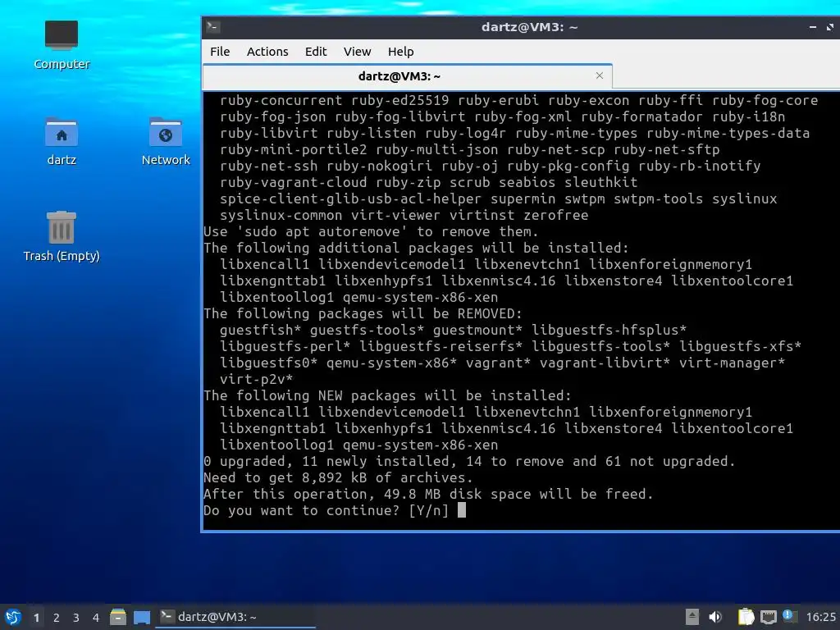Click the 'sleuthkit' package name
Viewport: 840px width, 630px height.
(x=600, y=182)
